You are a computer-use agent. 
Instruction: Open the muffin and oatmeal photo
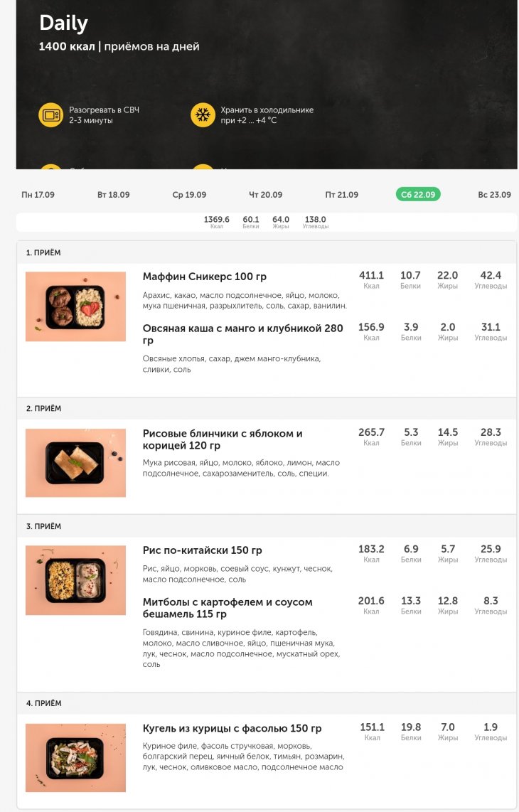[x=75, y=306]
